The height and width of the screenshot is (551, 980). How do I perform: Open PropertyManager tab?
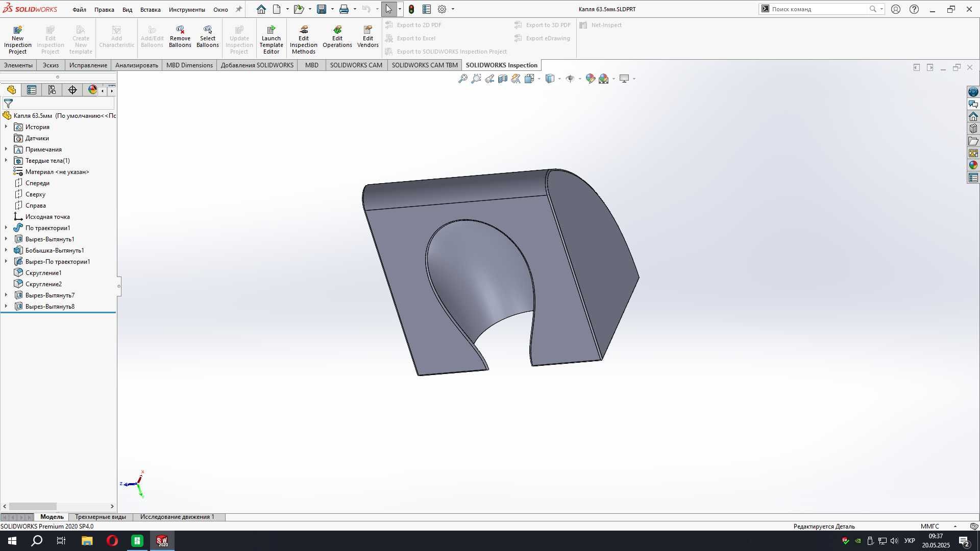[32, 90]
